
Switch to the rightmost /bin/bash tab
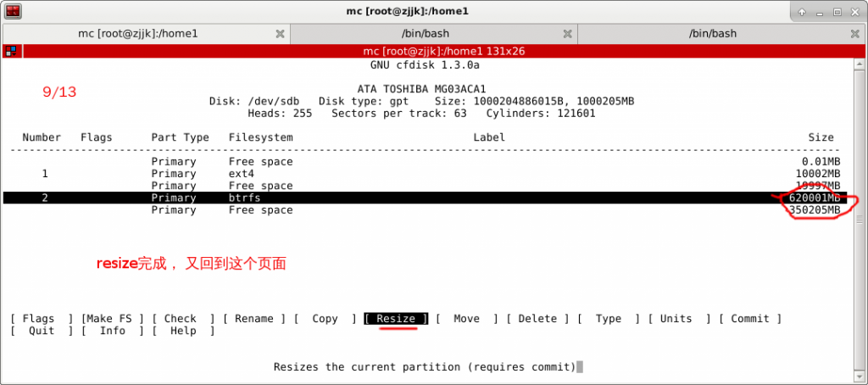712,34
